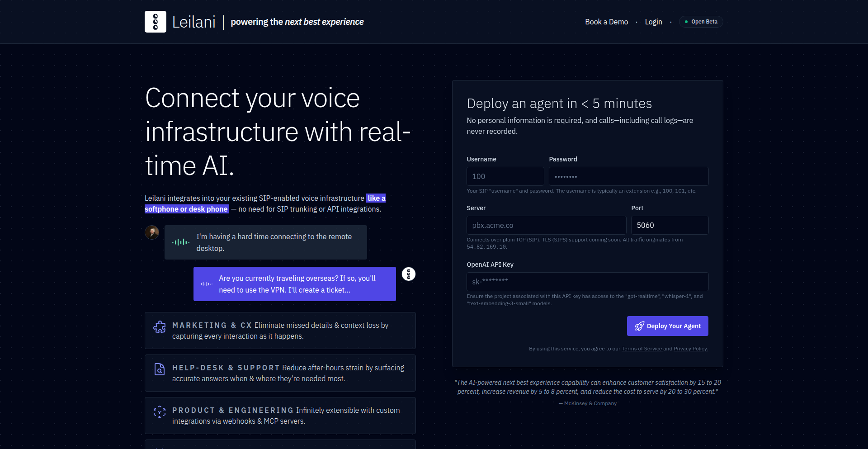This screenshot has height=449, width=868.
Task: Click the document icon beside Help-Desk & Support
Action: (160, 369)
